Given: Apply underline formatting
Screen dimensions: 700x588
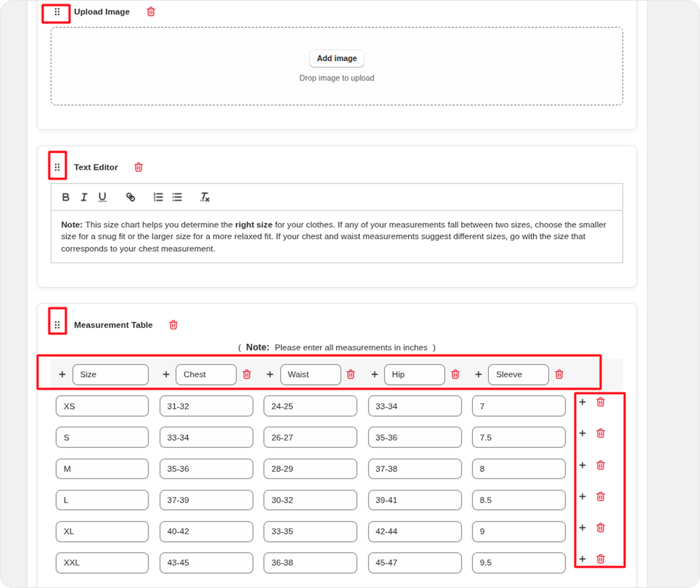Looking at the screenshot, I should (x=102, y=197).
